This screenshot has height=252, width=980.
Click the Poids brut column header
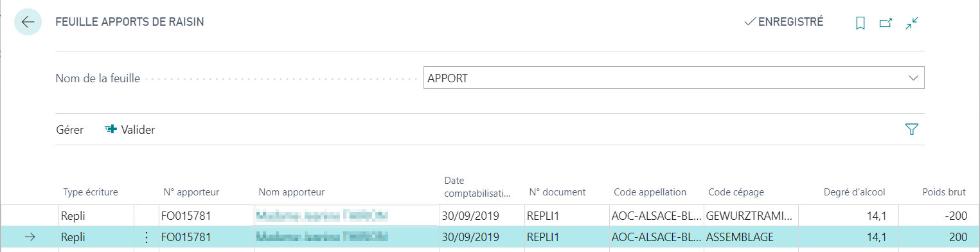(x=944, y=192)
